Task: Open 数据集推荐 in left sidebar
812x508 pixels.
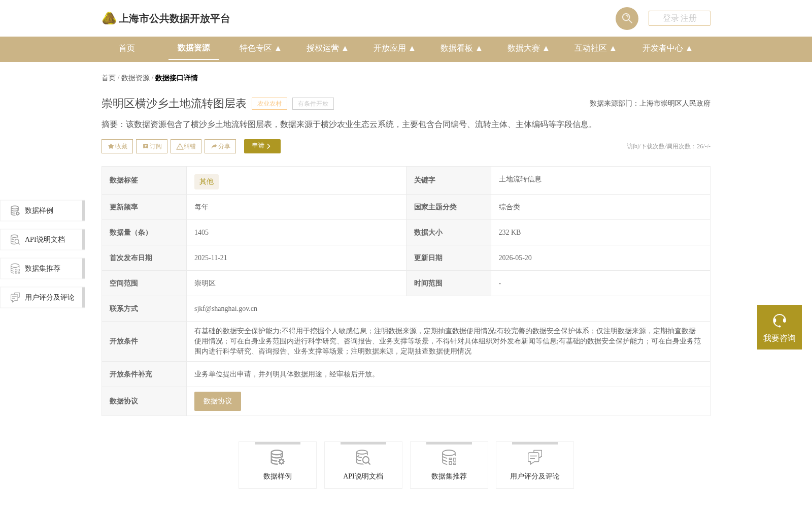Action: (43, 268)
